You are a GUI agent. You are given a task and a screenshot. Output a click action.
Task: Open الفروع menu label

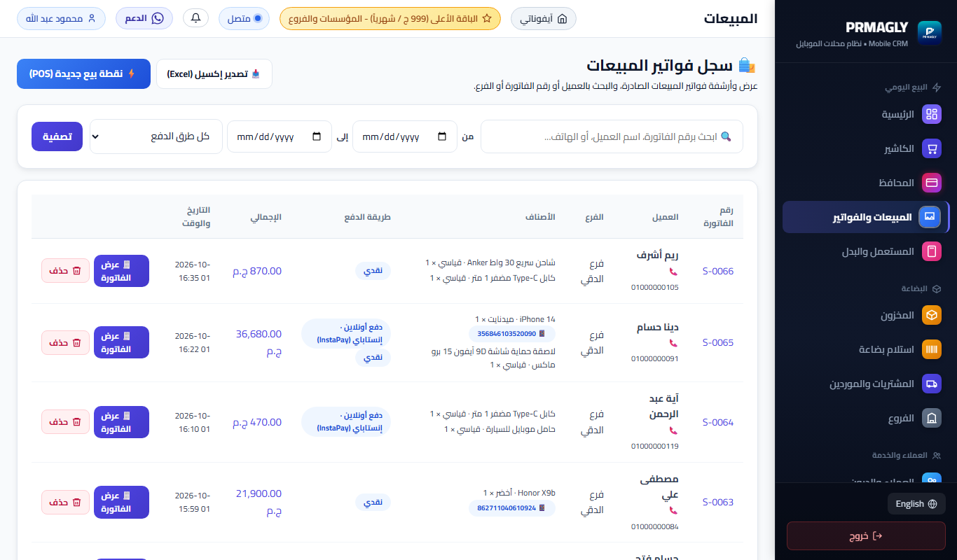pyautogui.click(x=902, y=418)
